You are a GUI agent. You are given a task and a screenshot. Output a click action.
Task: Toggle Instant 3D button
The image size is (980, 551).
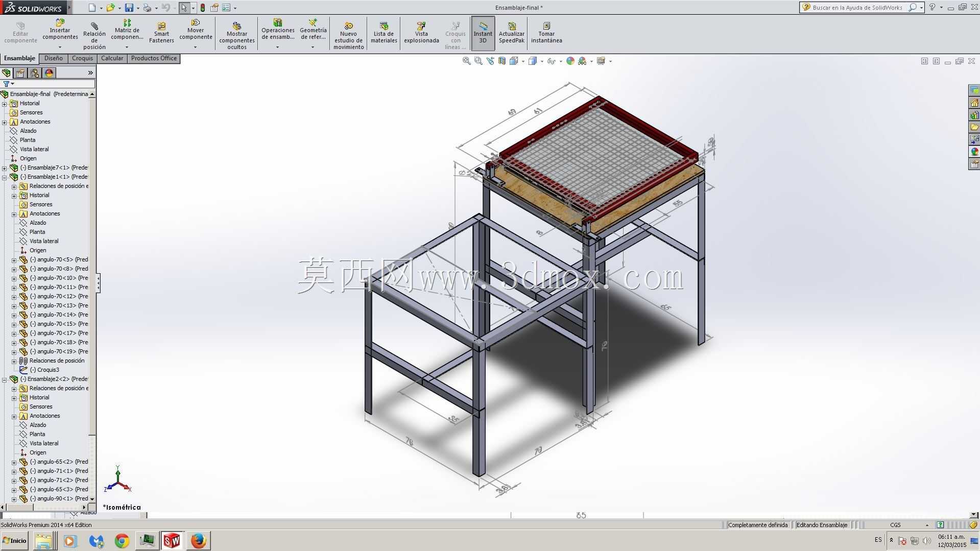(x=483, y=33)
